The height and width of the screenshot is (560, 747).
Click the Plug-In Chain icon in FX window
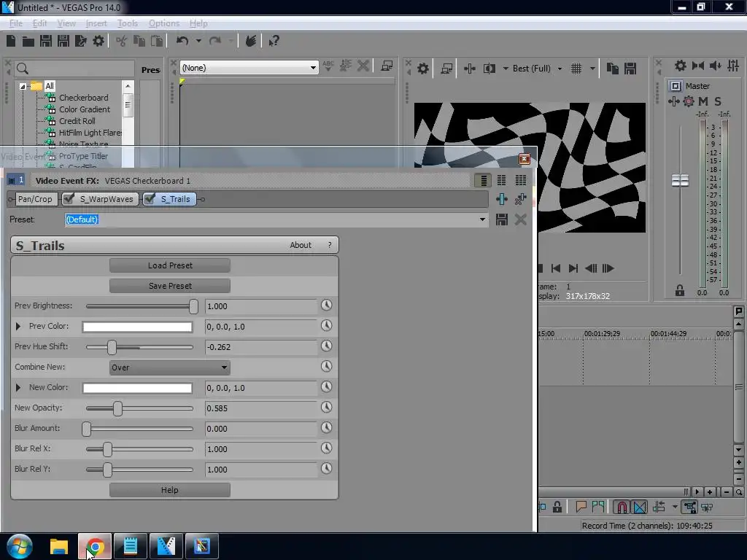pyautogui.click(x=502, y=199)
